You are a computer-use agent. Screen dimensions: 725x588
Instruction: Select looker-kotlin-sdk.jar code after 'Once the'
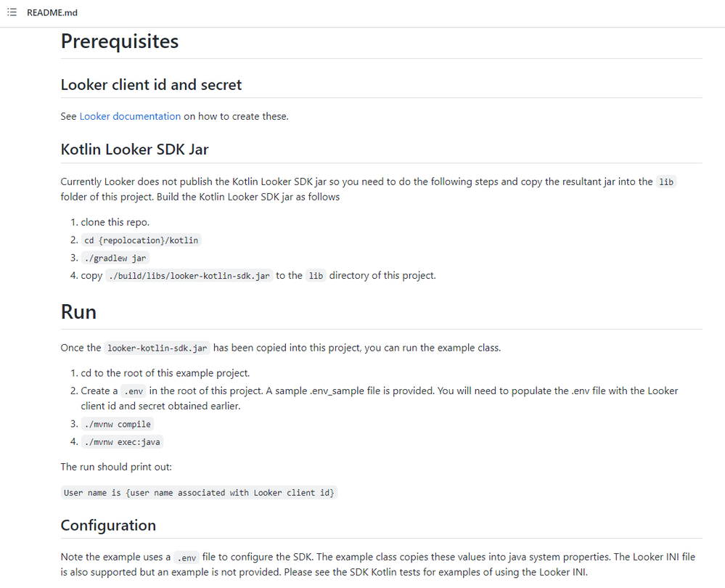157,348
